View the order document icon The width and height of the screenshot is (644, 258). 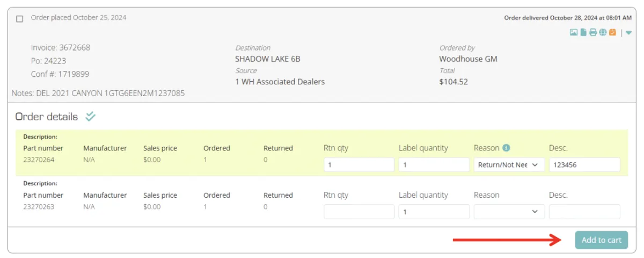[x=583, y=33]
